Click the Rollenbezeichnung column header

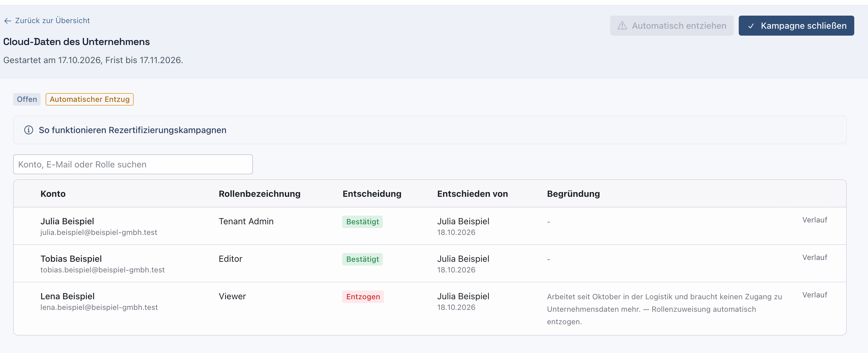(x=259, y=194)
